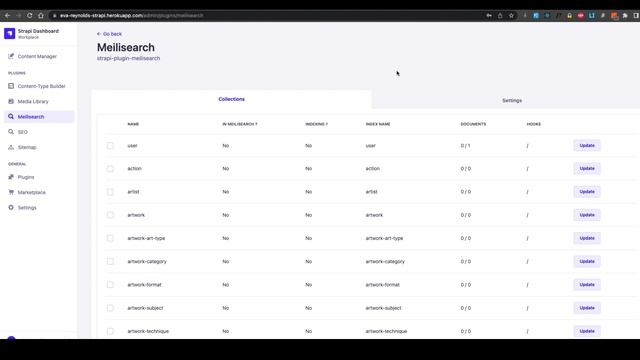The image size is (640, 360).
Task: Click the Strapi Dashboard logo icon
Action: 9,33
